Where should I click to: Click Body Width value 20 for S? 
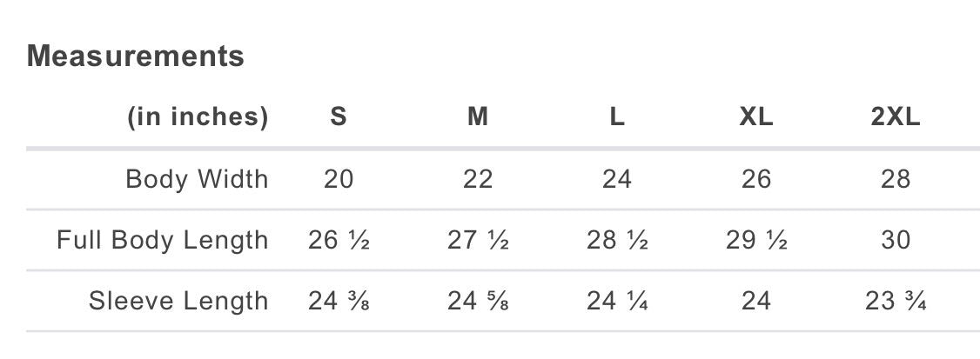click(339, 179)
